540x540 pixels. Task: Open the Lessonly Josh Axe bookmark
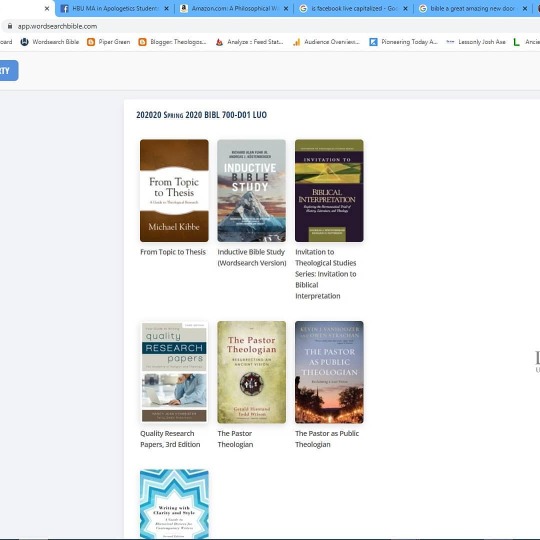476,42
